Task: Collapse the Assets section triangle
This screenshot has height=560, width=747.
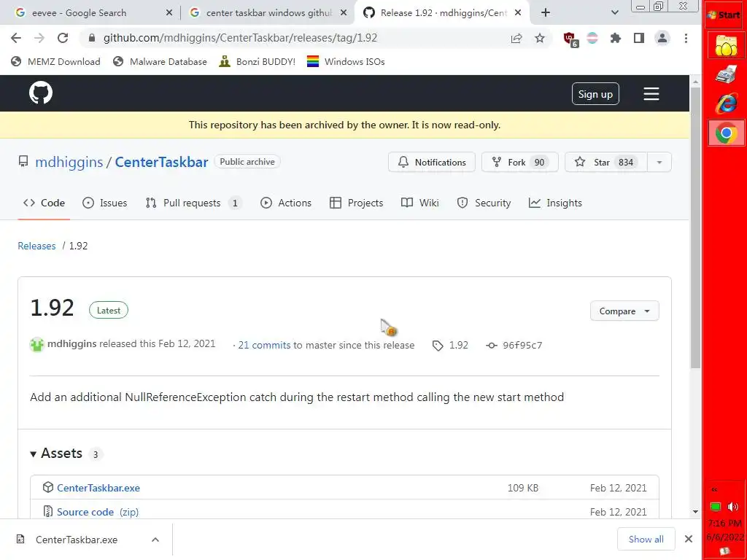Action: tap(34, 454)
